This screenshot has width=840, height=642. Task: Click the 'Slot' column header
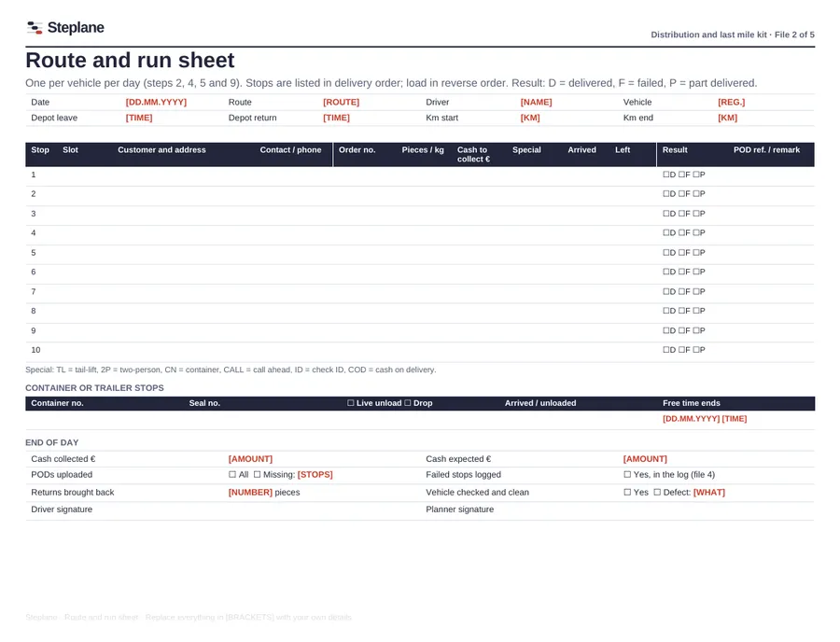pyautogui.click(x=70, y=150)
